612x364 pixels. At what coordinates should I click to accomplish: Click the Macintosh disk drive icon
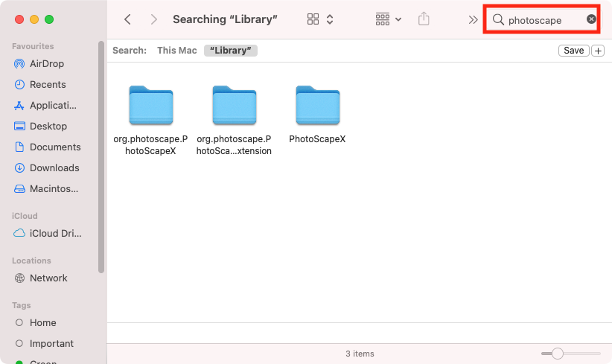tap(19, 189)
